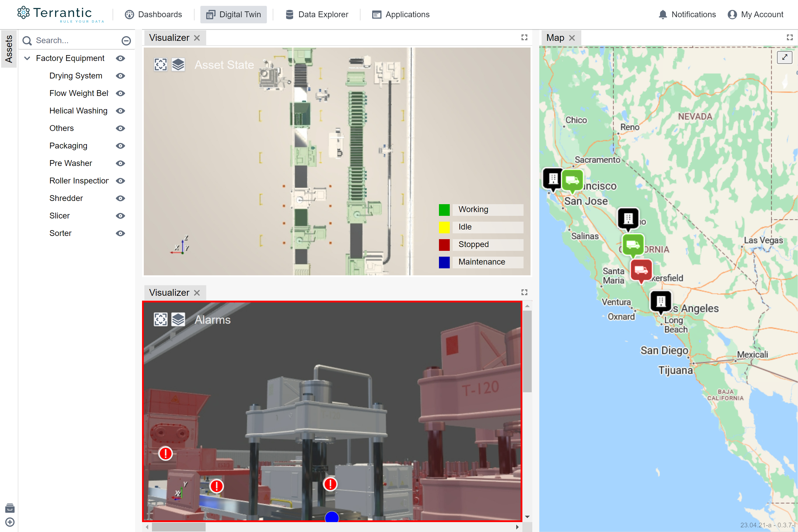Select the Sorter tree item

[x=60, y=233]
